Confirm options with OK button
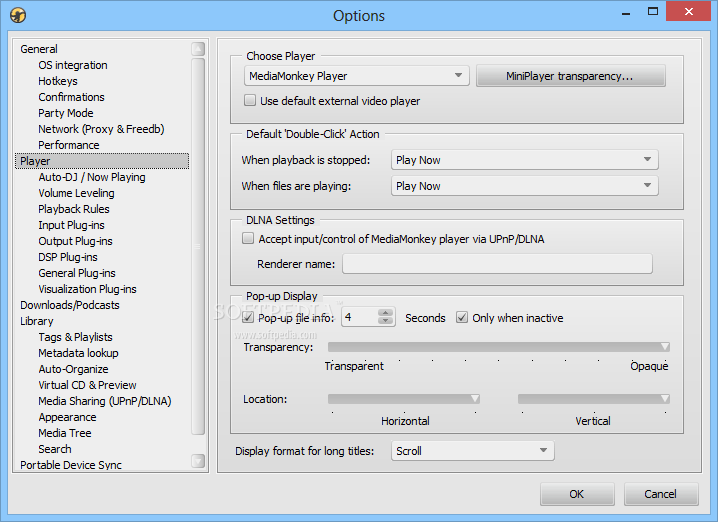 coord(577,494)
